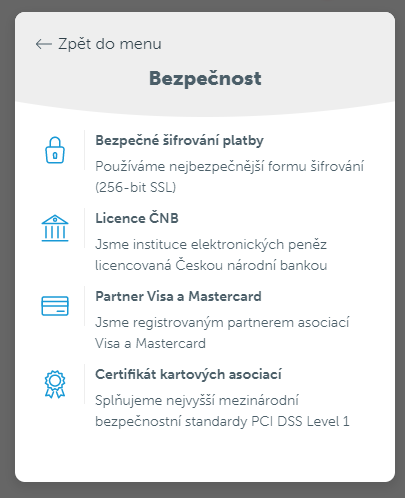This screenshot has width=405, height=498.
Task: Click 'licencovaná Českou národní bankou' text
Action: coord(211,265)
